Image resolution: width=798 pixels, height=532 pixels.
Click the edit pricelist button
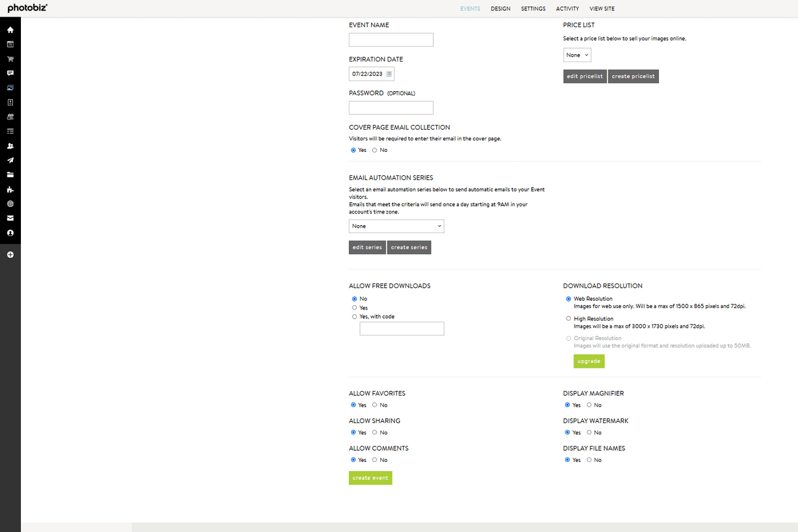585,76
